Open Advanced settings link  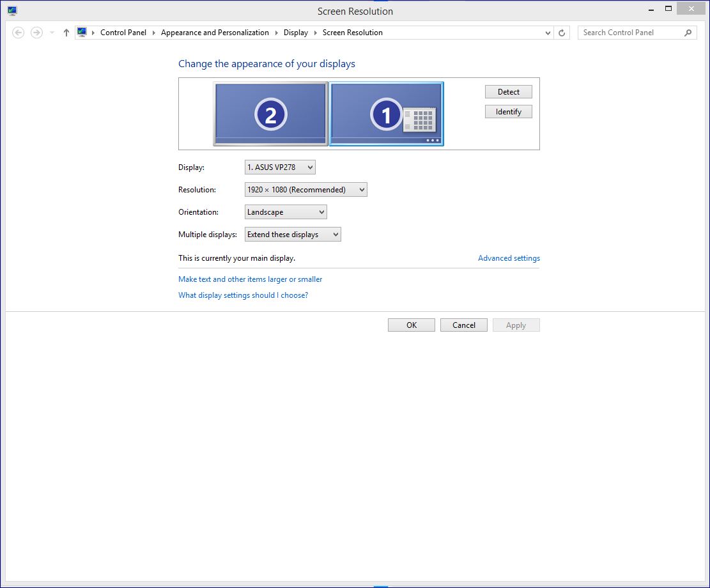coord(509,258)
